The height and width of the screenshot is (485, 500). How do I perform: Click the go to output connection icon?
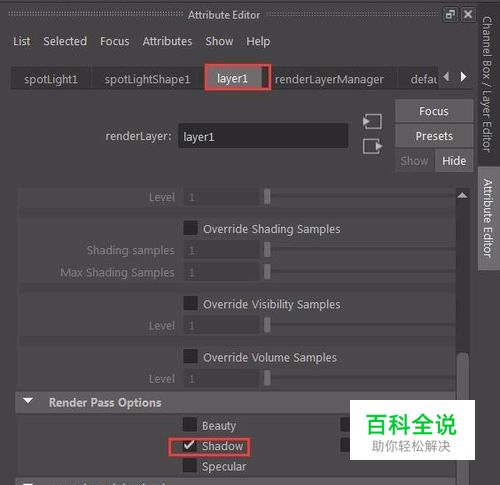click(x=372, y=146)
